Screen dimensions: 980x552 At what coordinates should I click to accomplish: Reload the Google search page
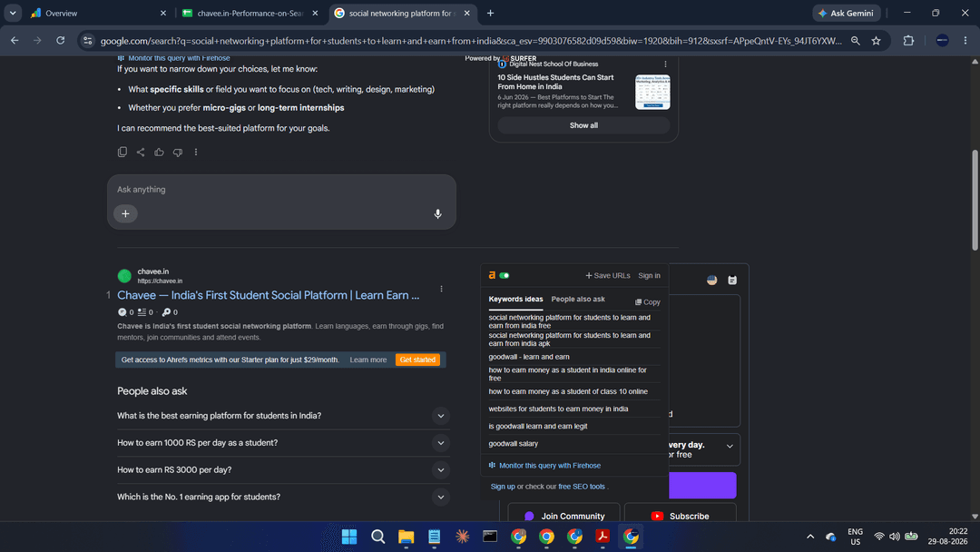(x=61, y=41)
